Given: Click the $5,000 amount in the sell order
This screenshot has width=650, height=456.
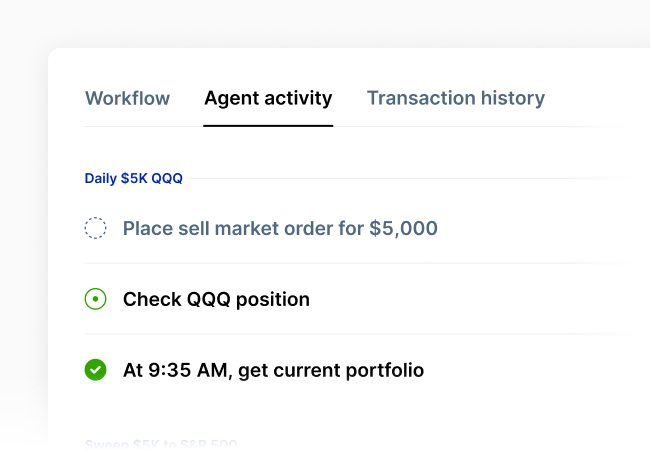Looking at the screenshot, I should click(x=403, y=228).
